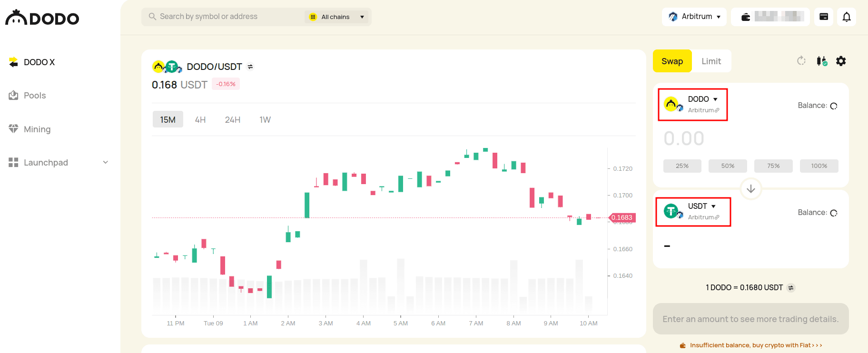Flip the DODO/USDT pair direction
This screenshot has width=868, height=353.
tap(250, 67)
